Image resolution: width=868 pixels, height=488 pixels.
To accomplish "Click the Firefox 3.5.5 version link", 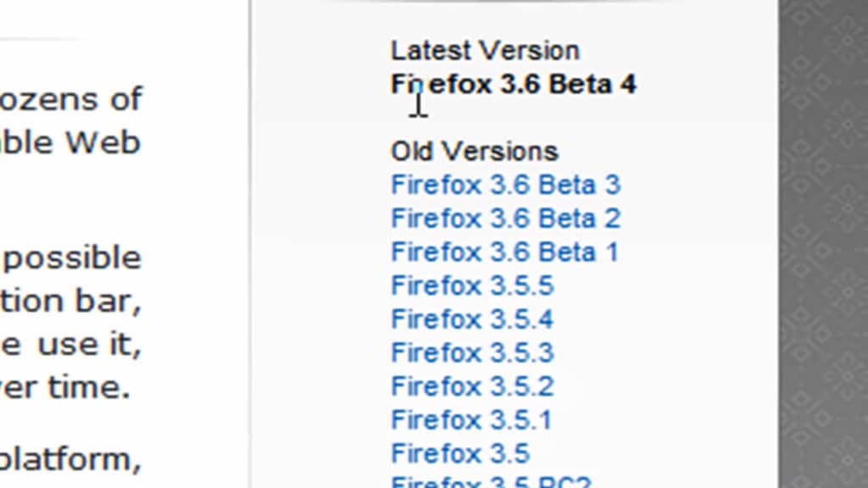I will coord(472,286).
